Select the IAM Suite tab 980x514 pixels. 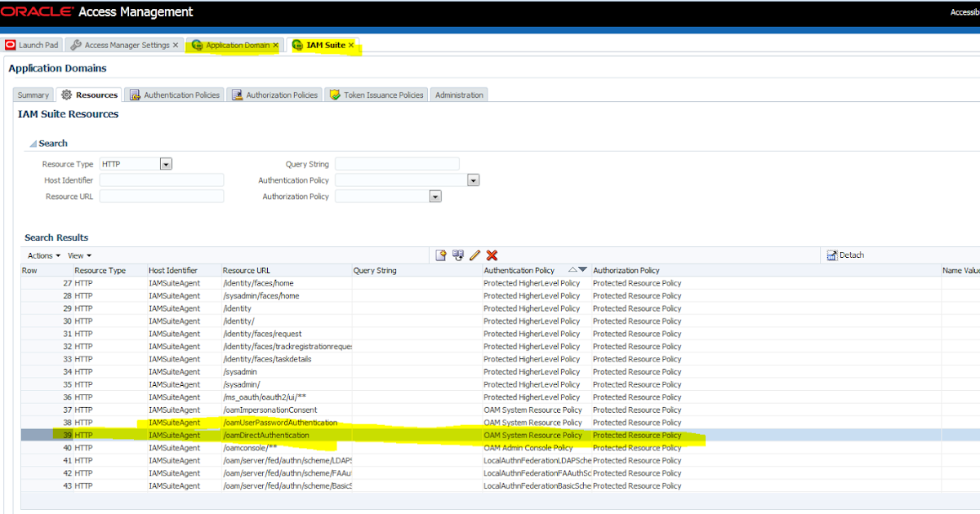(x=325, y=46)
